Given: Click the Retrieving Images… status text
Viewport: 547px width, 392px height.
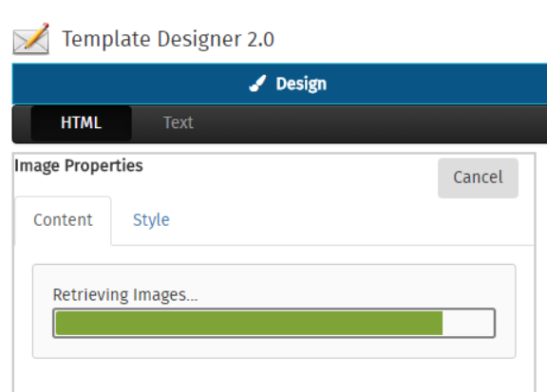Looking at the screenshot, I should 125,295.
